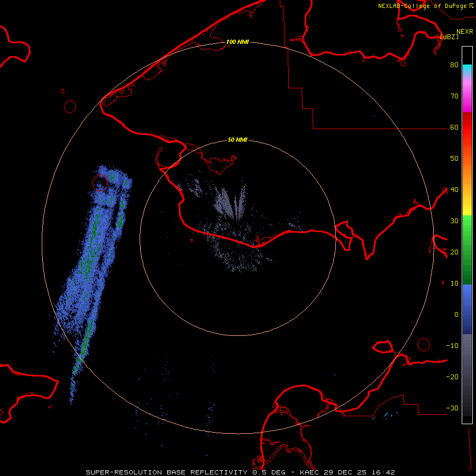476x476 pixels.
Task: Click the 50 dBZ scale value
Action: [454, 159]
